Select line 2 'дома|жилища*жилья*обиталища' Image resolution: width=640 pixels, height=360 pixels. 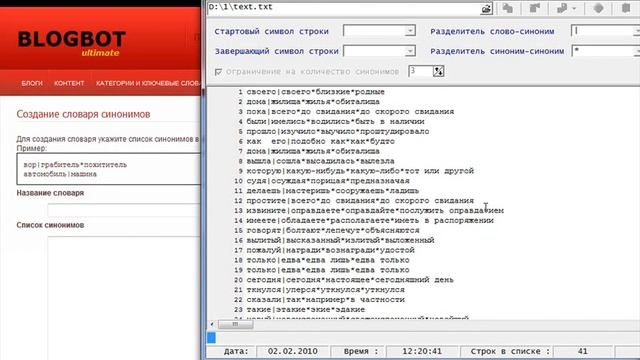coord(313,102)
